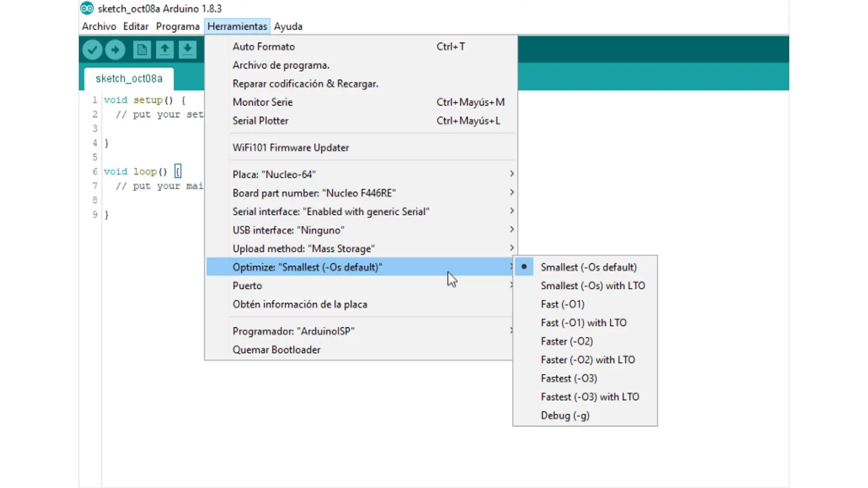Close the Herramientas menu from menu bar

237,26
